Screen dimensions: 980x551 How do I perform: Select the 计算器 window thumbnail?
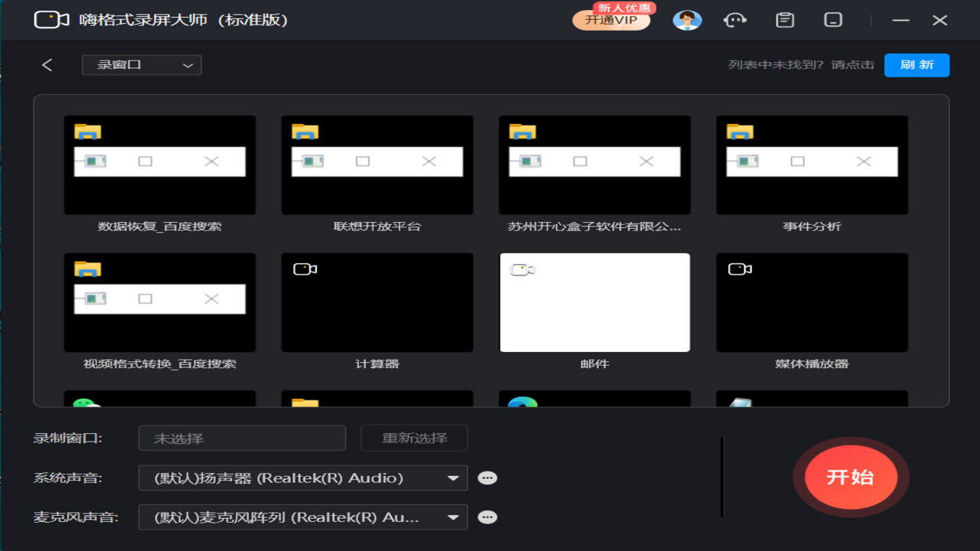coord(377,303)
